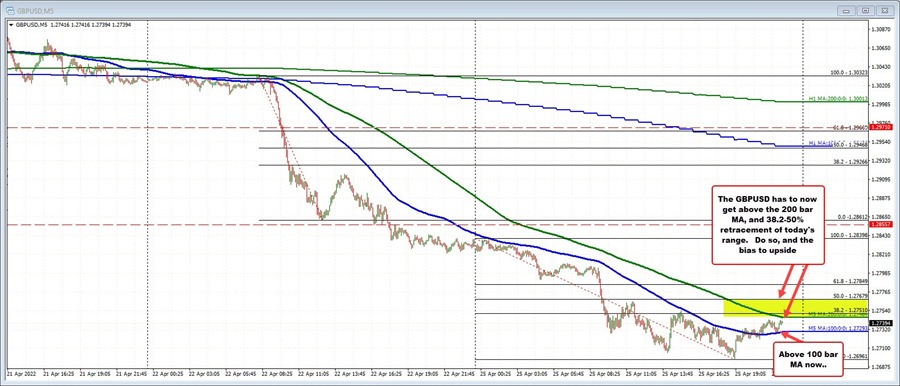Click the red 1.28557 price tag
This screenshot has width=900, height=386.
(880, 224)
